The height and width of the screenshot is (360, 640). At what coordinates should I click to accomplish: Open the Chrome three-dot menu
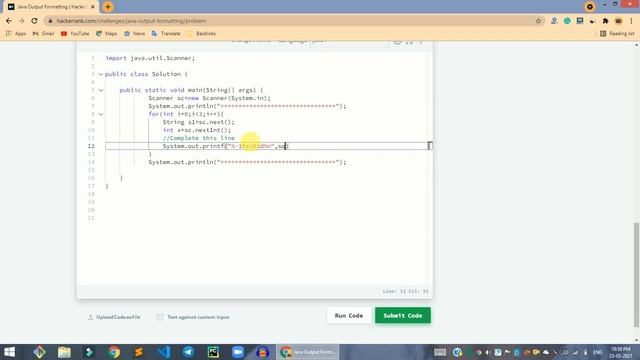(x=631, y=21)
